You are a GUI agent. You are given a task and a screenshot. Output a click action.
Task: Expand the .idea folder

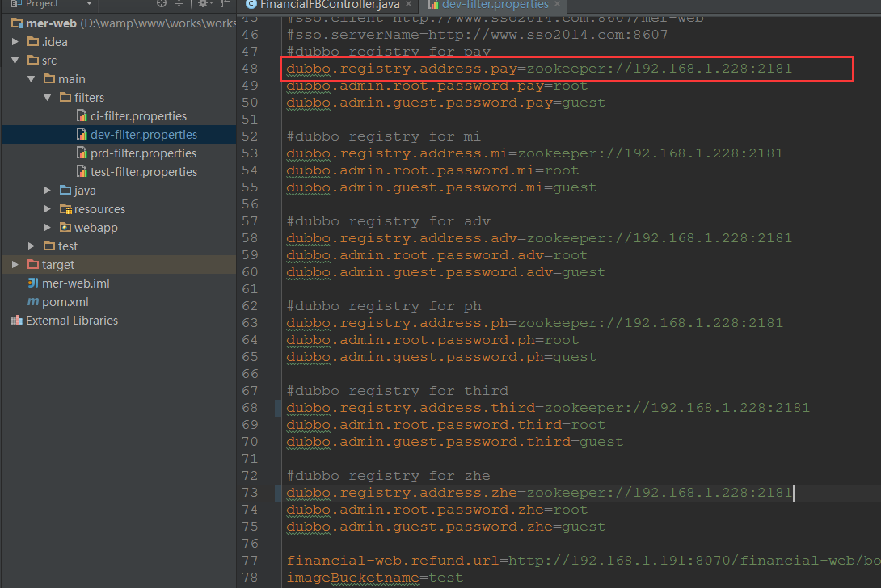point(15,41)
